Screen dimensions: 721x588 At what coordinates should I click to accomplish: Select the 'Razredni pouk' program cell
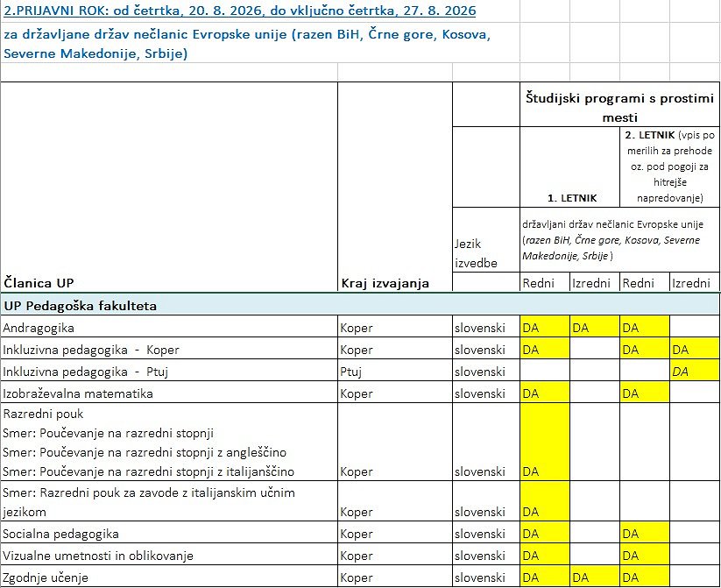click(169, 443)
